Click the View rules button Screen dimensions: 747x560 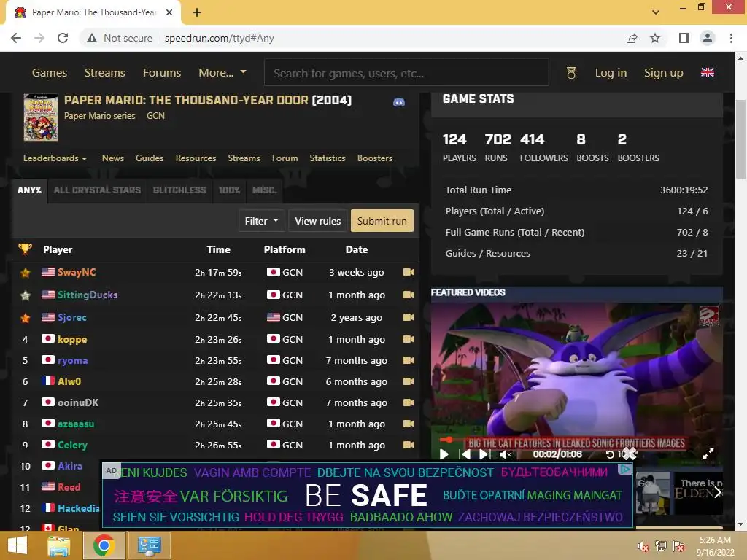(x=318, y=221)
